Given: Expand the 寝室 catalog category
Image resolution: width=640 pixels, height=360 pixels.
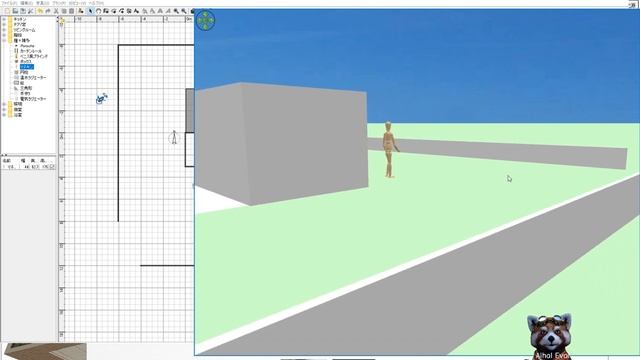Looking at the screenshot, I should point(4,109).
